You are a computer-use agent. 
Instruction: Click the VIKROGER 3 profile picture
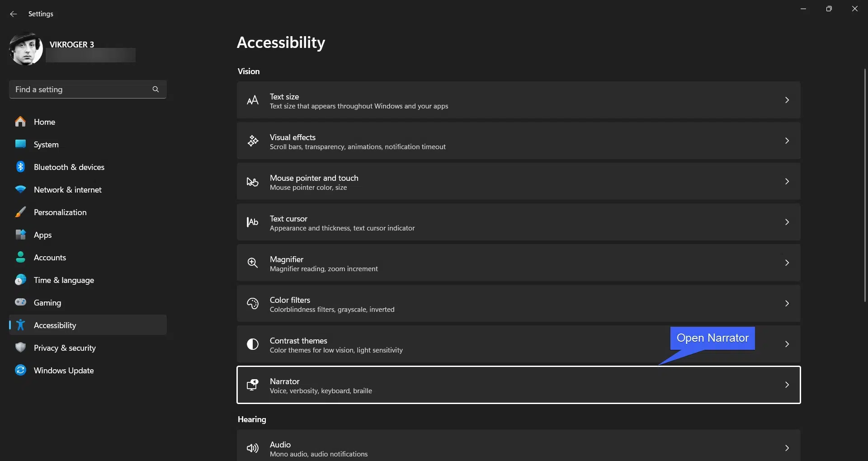point(26,49)
